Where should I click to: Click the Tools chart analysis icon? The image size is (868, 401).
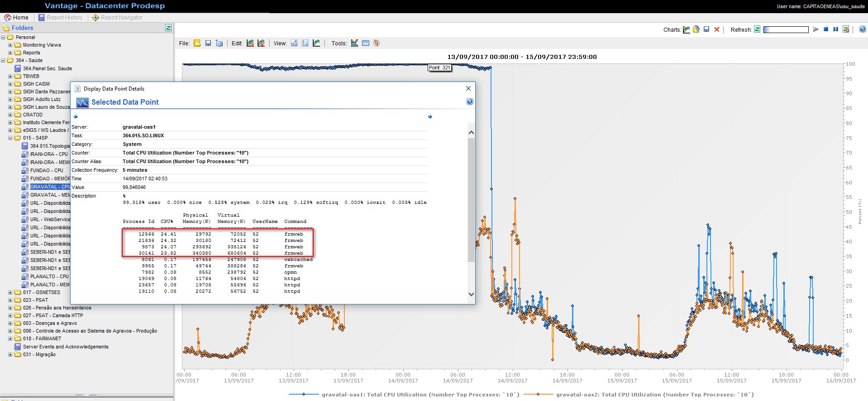pyautogui.click(x=354, y=43)
